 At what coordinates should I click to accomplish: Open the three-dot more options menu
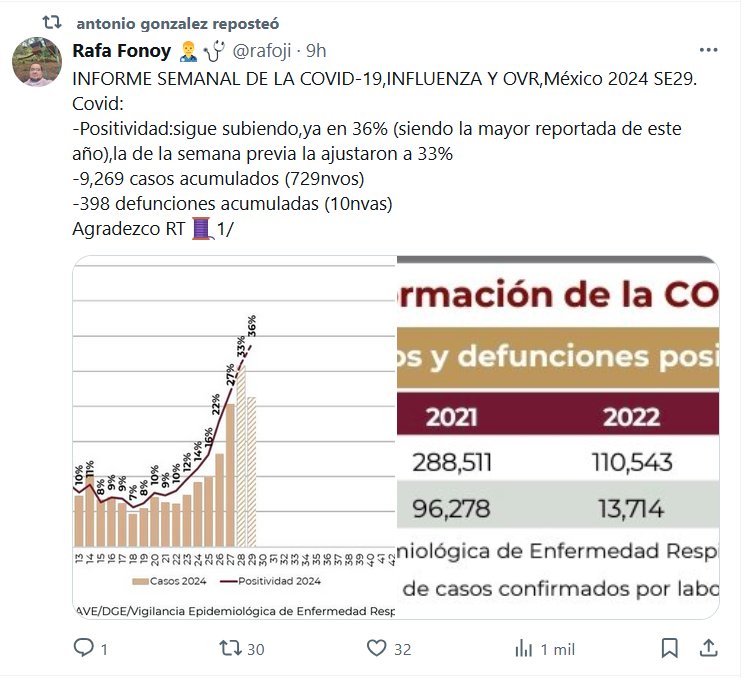click(x=708, y=50)
